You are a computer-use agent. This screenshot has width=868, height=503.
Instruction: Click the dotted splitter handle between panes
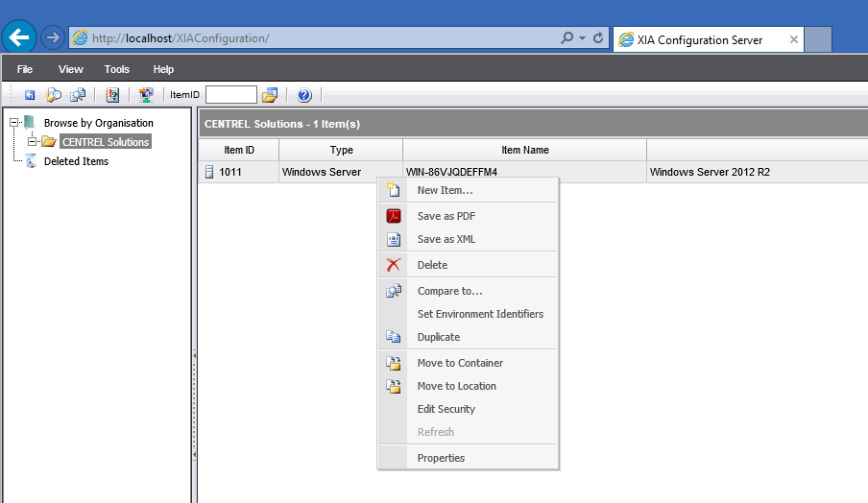pos(194,404)
